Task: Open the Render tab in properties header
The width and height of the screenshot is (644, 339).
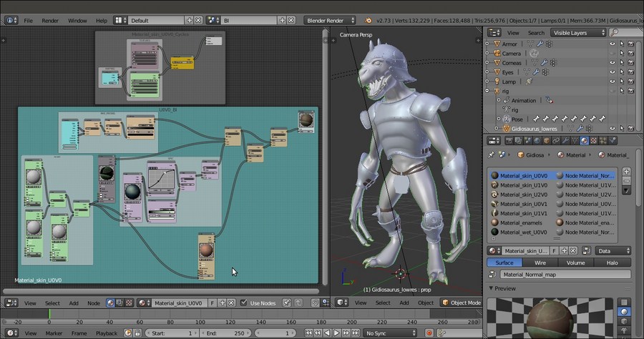Action: point(509,141)
